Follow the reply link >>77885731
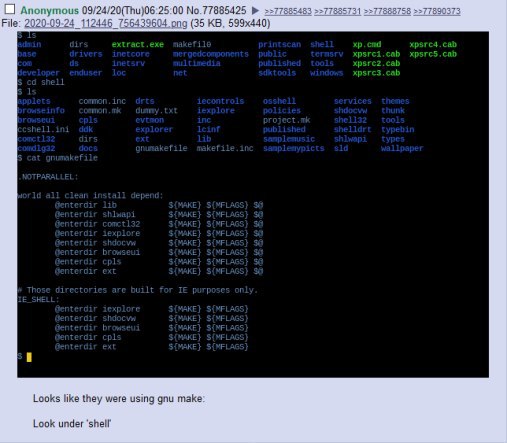 (337, 11)
